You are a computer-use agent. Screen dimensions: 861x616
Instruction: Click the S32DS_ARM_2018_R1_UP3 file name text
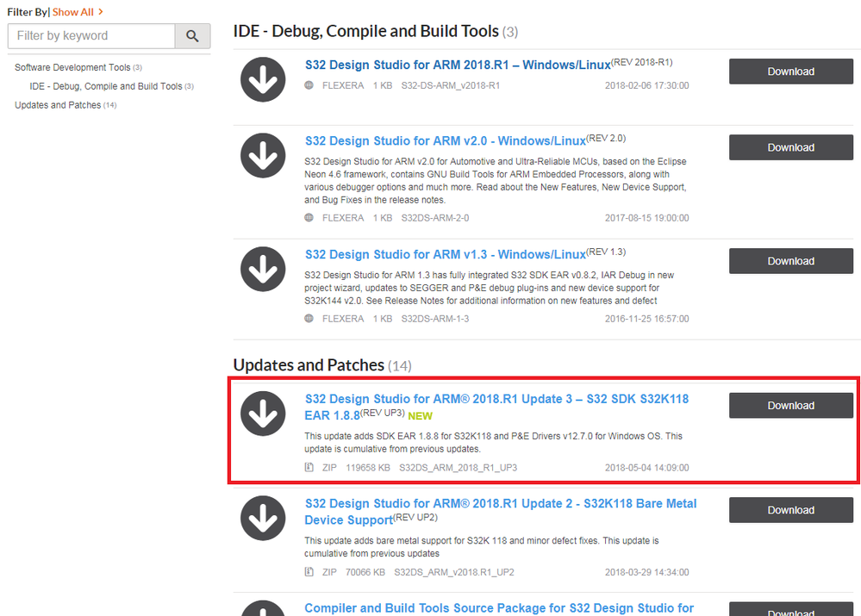coord(458,468)
